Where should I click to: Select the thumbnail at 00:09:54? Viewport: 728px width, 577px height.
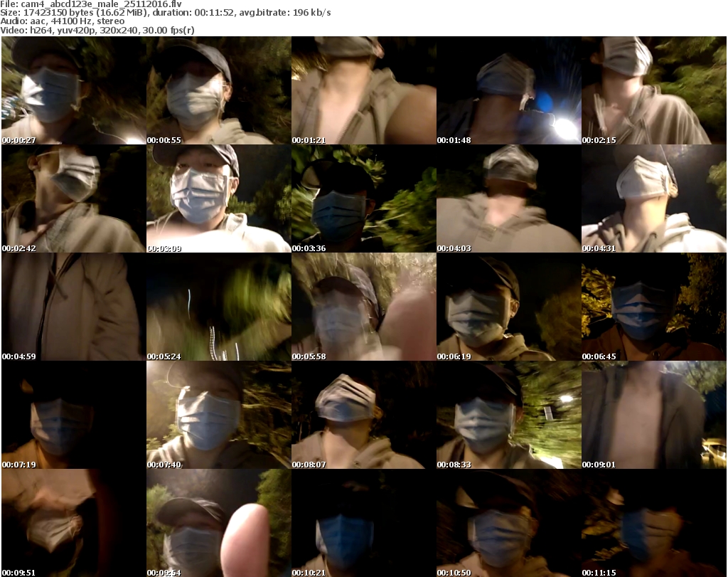pos(219,523)
